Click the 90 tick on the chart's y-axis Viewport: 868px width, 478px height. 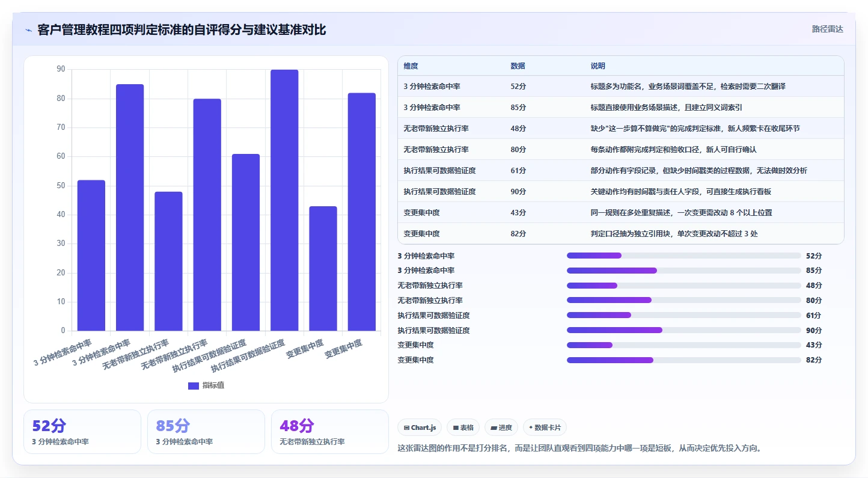[61, 69]
